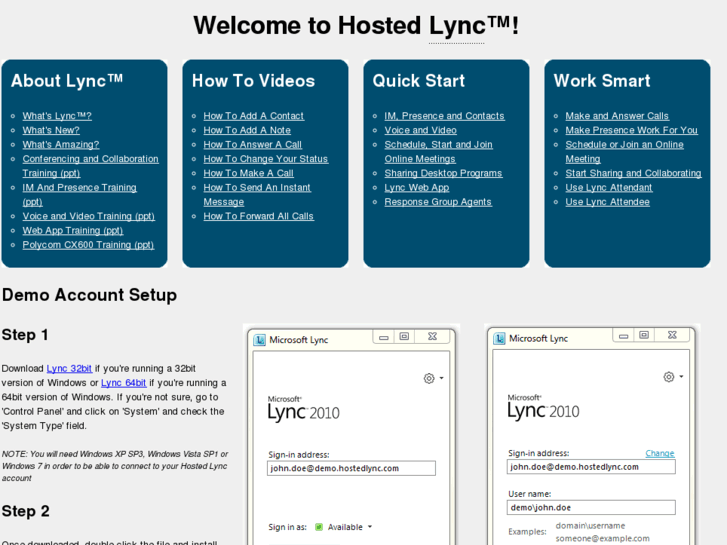
Task: Click sign-in address field in right Lync window
Action: (x=591, y=467)
